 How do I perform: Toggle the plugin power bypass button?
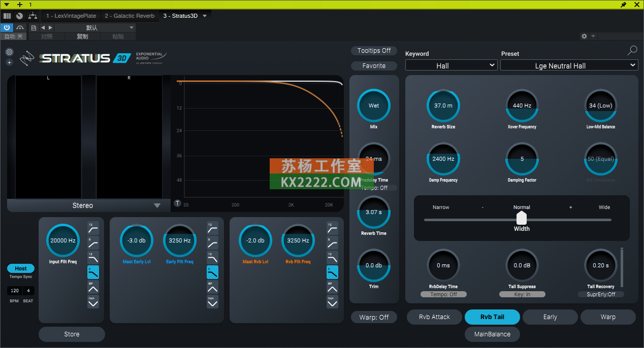(7, 27)
